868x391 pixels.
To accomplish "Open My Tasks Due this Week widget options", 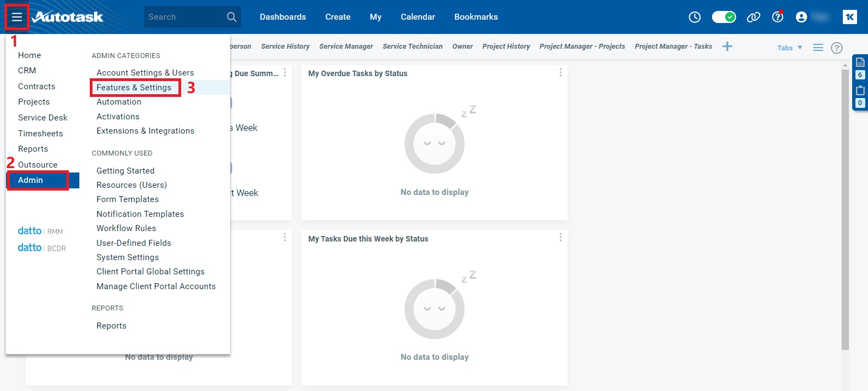I will point(560,238).
